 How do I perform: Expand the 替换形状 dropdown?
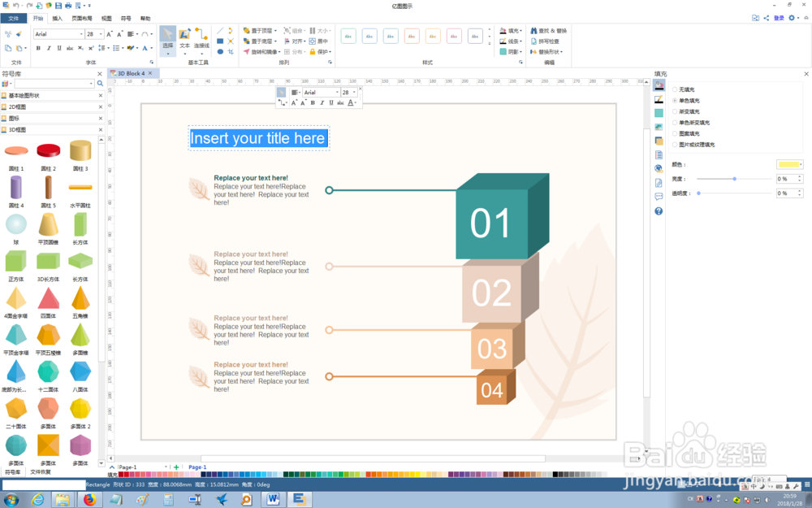(x=561, y=52)
